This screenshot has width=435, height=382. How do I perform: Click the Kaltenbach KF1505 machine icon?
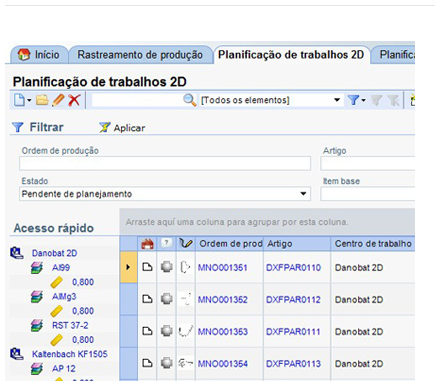(17, 354)
